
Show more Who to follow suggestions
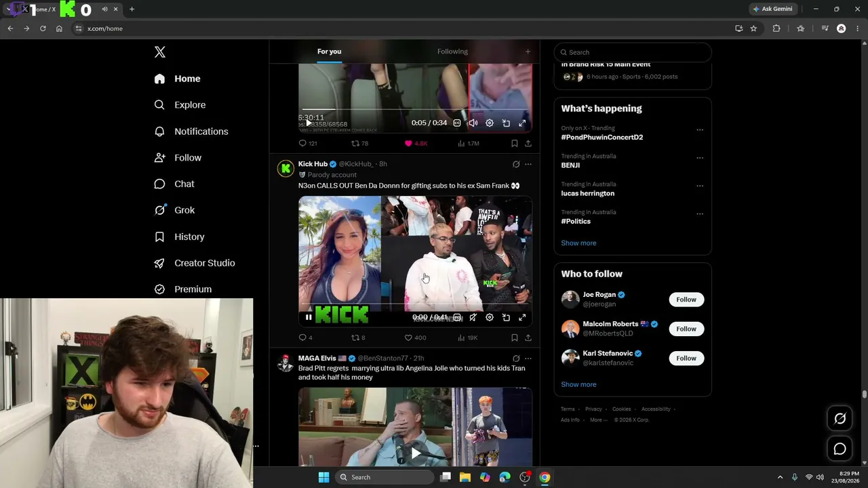coord(578,384)
